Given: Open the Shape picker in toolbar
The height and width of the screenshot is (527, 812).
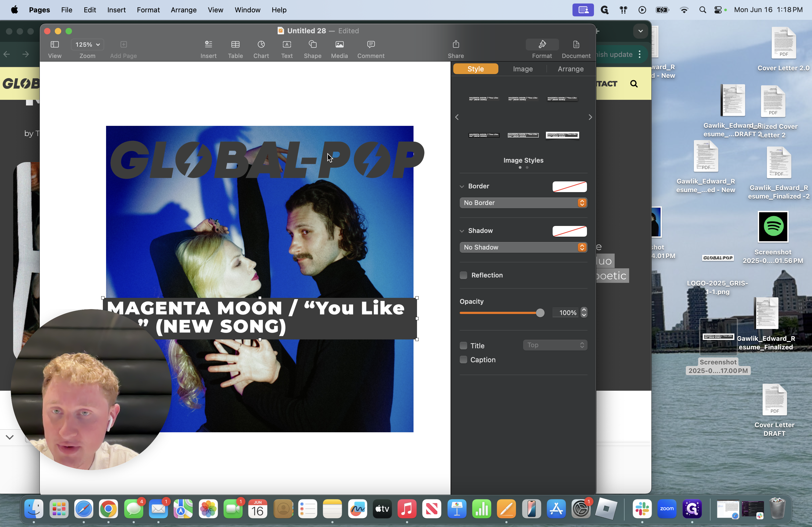Looking at the screenshot, I should (x=313, y=45).
